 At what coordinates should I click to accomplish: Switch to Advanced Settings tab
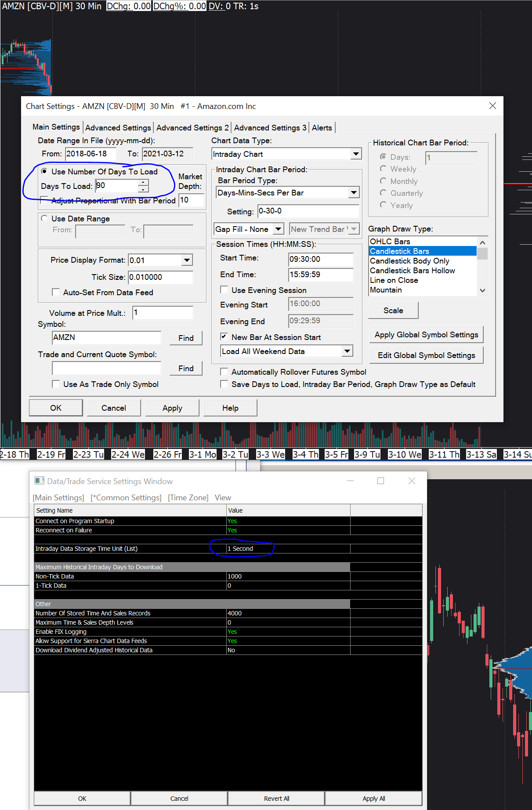point(118,127)
